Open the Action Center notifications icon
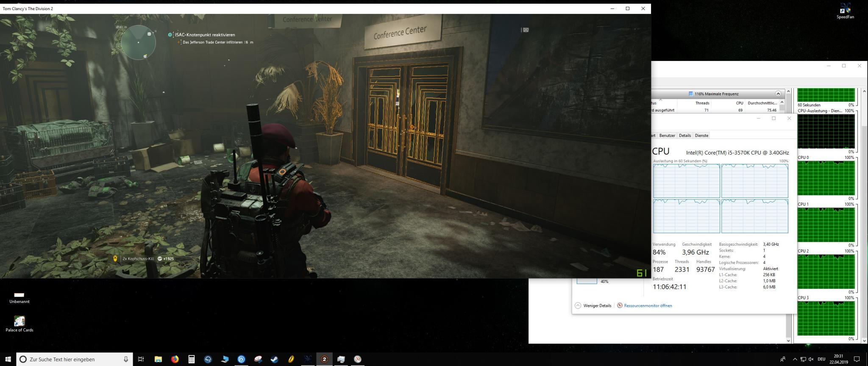The width and height of the screenshot is (868, 366). (857, 359)
